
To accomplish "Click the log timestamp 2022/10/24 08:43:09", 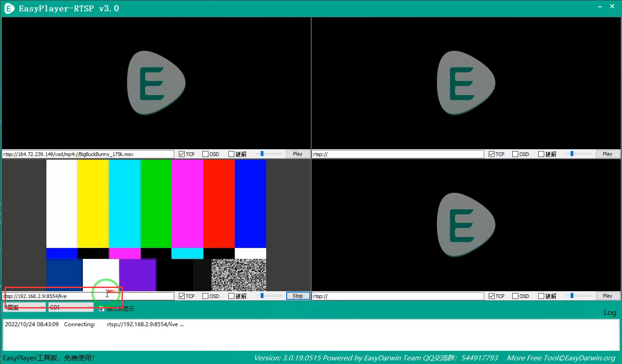I will tap(32, 324).
